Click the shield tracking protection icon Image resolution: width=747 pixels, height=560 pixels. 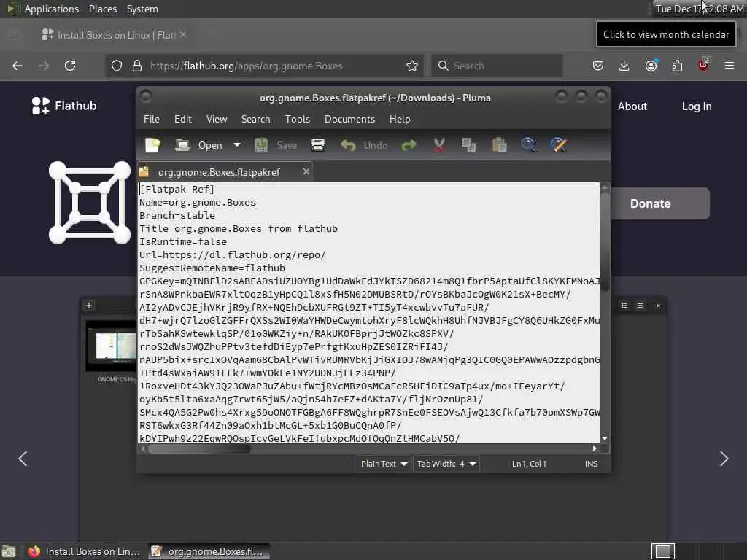point(117,66)
